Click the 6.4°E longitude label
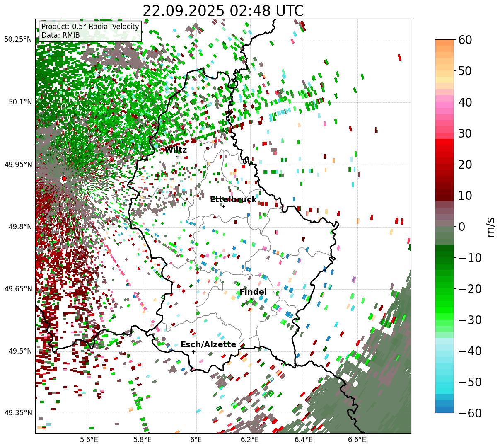 pos(303,440)
